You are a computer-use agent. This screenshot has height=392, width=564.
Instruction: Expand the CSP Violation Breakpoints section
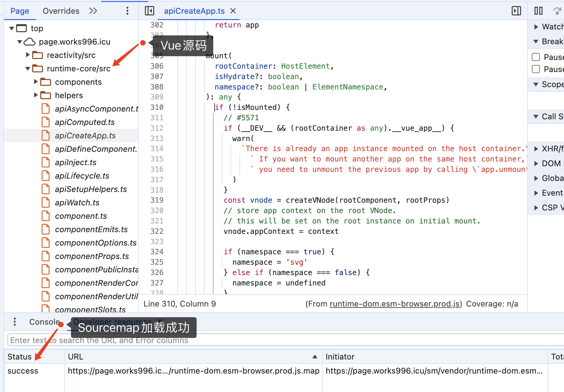coord(536,207)
